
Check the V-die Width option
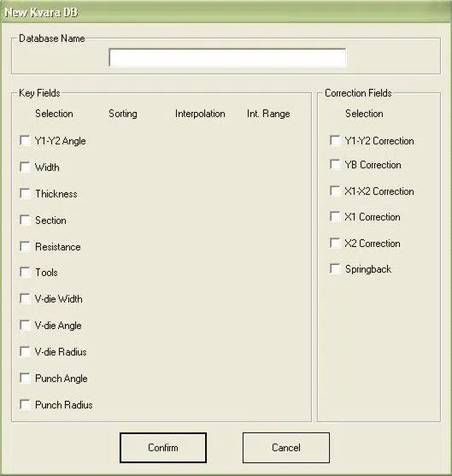point(25,299)
